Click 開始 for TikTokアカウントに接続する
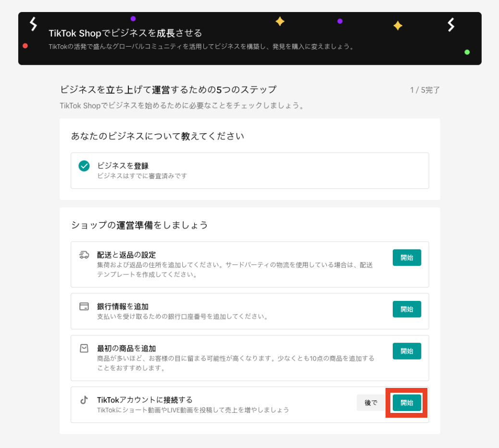Image resolution: width=499 pixels, height=448 pixels. point(407,402)
